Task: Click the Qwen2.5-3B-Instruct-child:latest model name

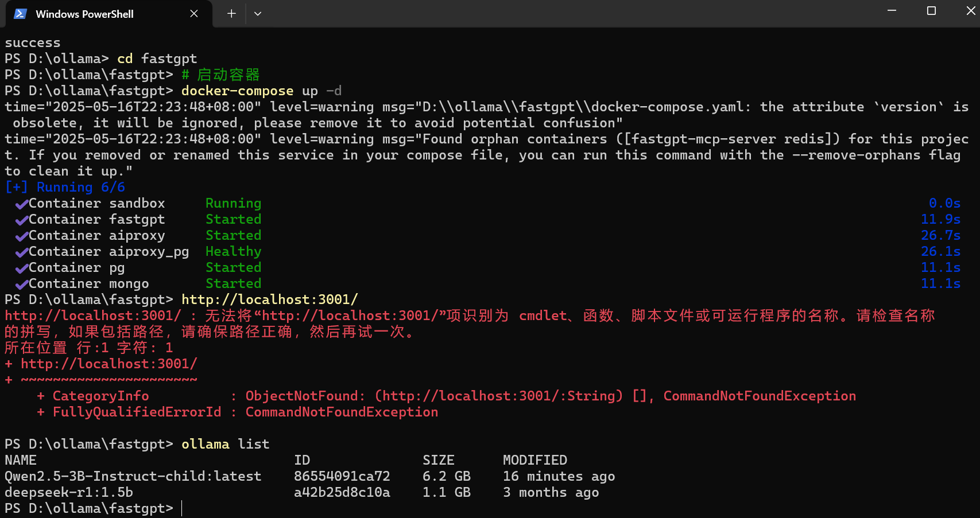Action: (x=133, y=476)
